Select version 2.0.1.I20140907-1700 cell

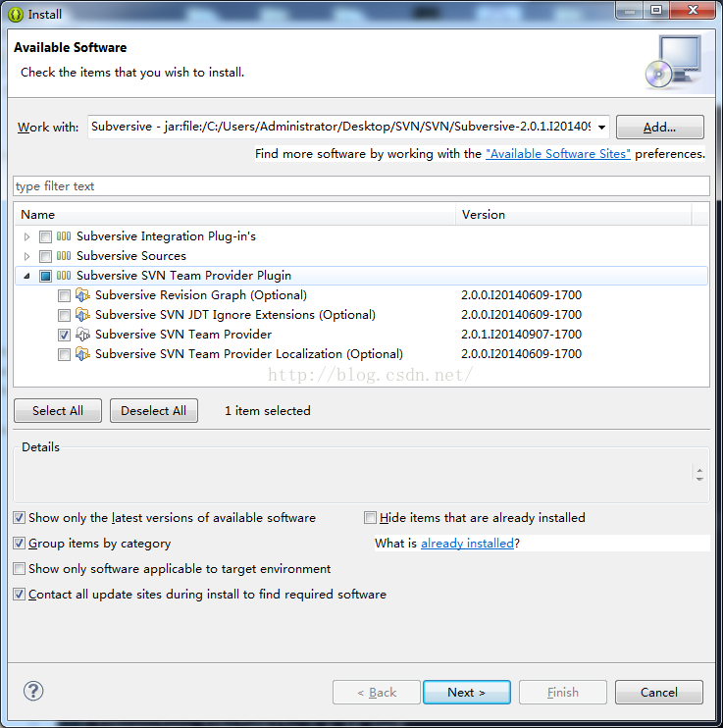pos(522,335)
